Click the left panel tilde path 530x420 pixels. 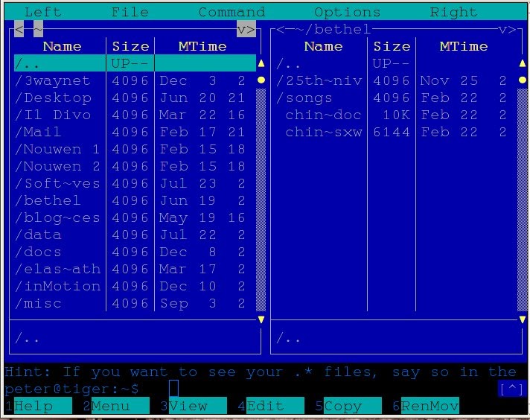coord(38,29)
